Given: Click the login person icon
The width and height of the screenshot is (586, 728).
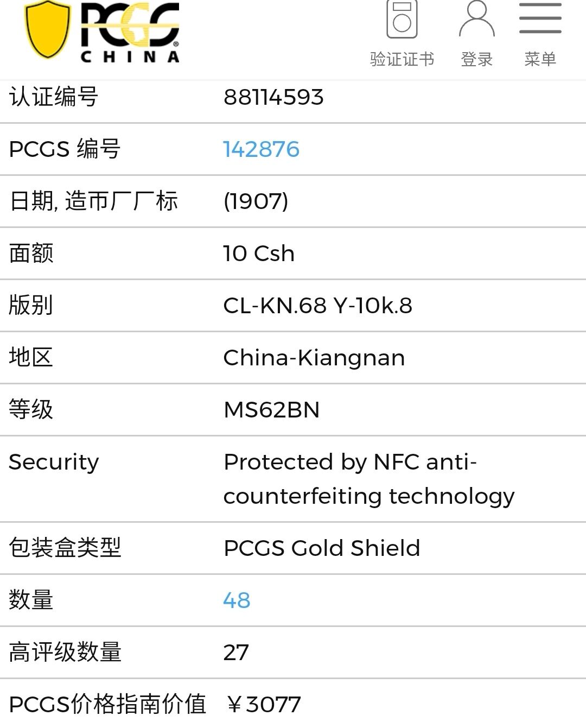Looking at the screenshot, I should point(477,19).
